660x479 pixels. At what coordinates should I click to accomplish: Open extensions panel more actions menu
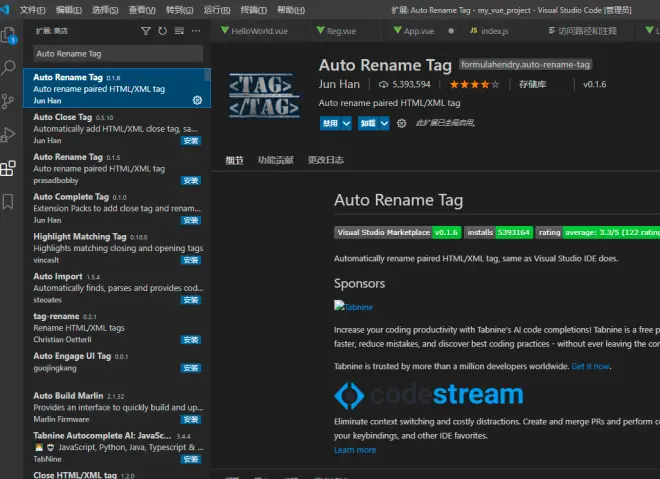pos(196,31)
